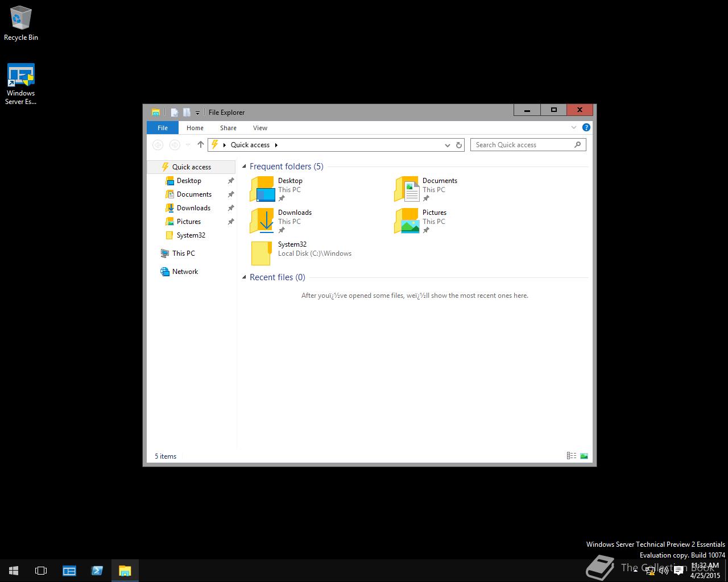728x582 pixels.
Task: Click the New folder quick access toolbar icon
Action: 186,112
